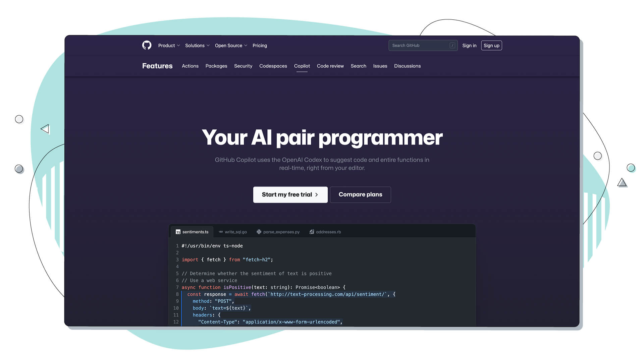The width and height of the screenshot is (644, 362).
Task: Click the '// Use a web service' comment
Action: click(x=209, y=281)
